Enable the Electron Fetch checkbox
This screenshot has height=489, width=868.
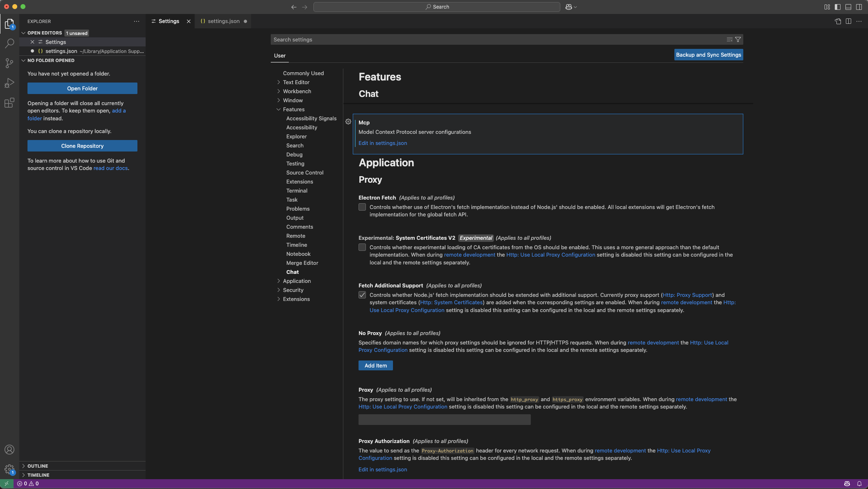click(362, 207)
